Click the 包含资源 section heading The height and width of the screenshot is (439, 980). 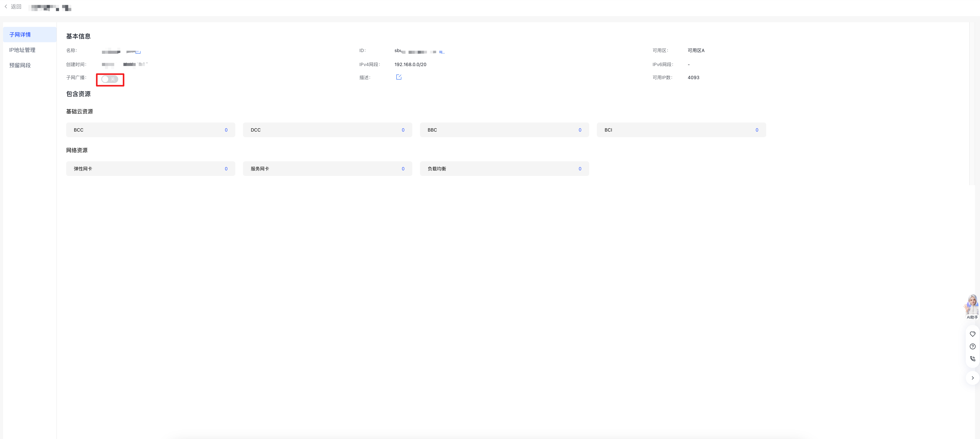click(x=78, y=94)
